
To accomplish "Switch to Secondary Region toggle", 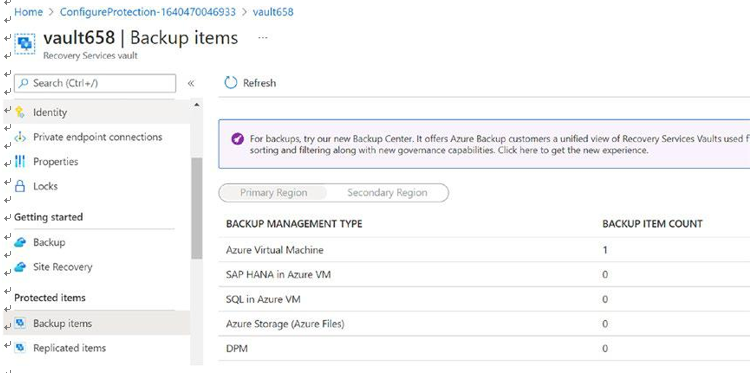I will [387, 193].
